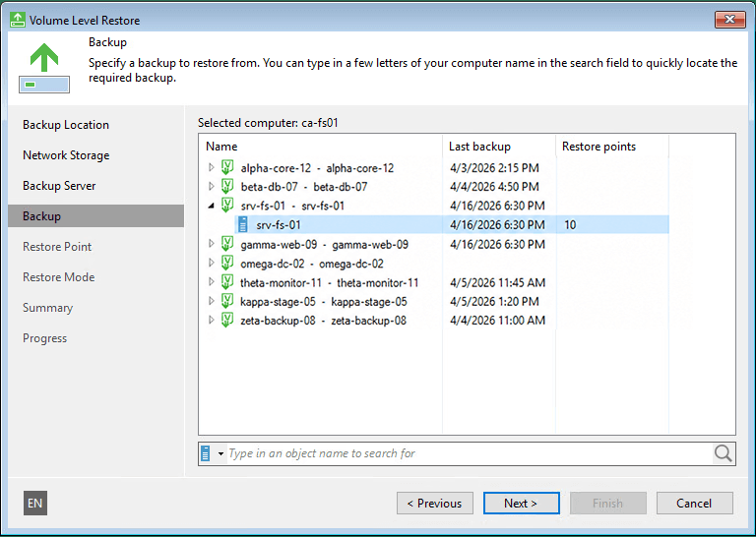Screen dimensions: 756x537
Task: Click the 4/5/2026 1:20 PM date cell
Action: (494, 302)
